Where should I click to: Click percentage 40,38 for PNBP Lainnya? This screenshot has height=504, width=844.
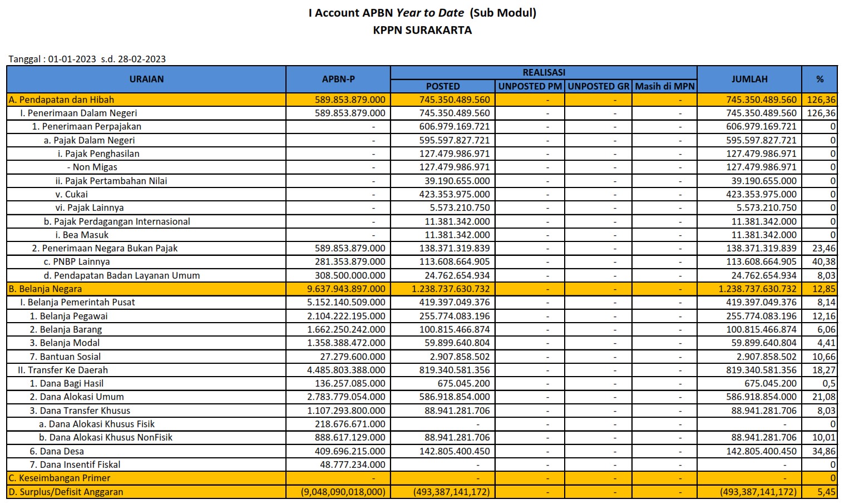pos(823,261)
